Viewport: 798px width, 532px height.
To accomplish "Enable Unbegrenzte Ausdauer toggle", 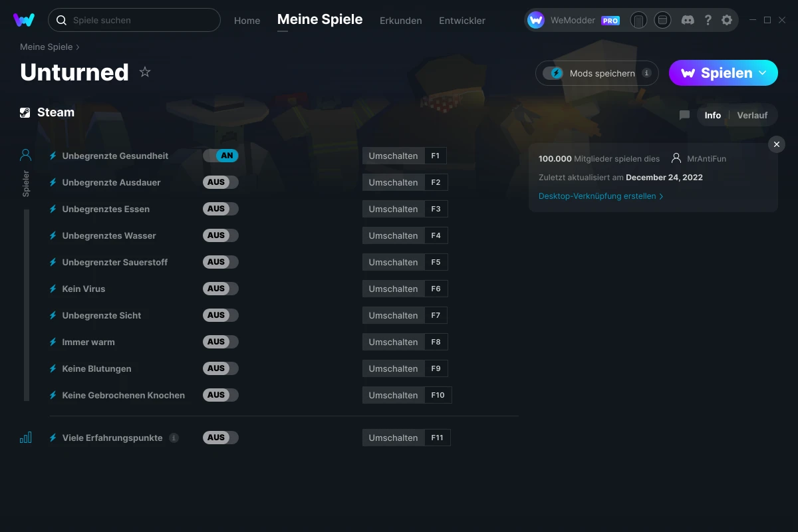I will coord(221,182).
